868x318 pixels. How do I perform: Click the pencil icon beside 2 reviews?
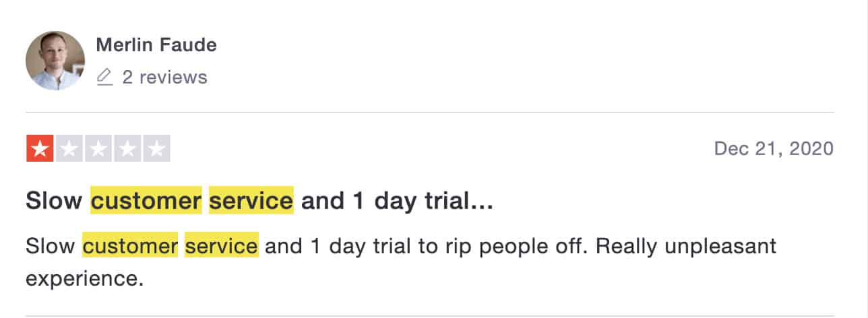pos(104,77)
